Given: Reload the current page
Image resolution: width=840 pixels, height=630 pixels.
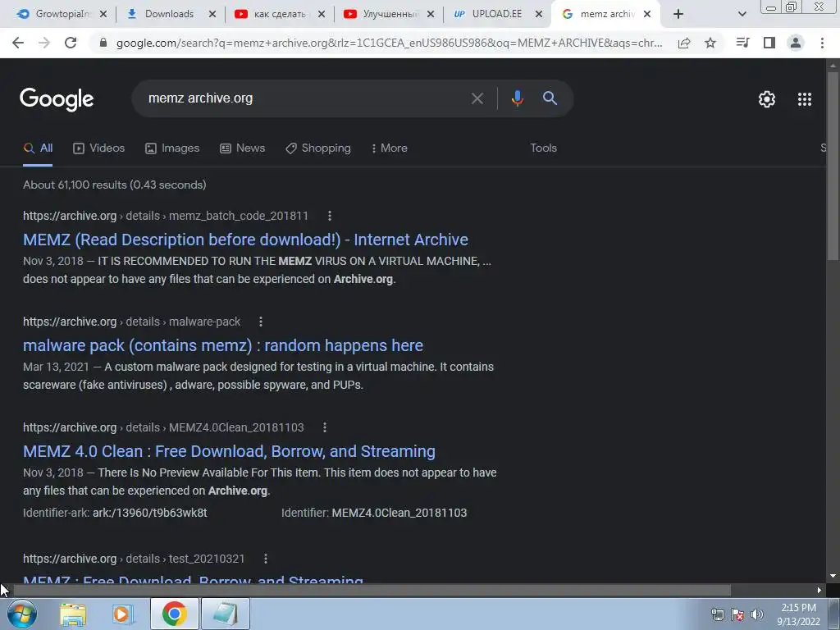Looking at the screenshot, I should [x=71, y=43].
